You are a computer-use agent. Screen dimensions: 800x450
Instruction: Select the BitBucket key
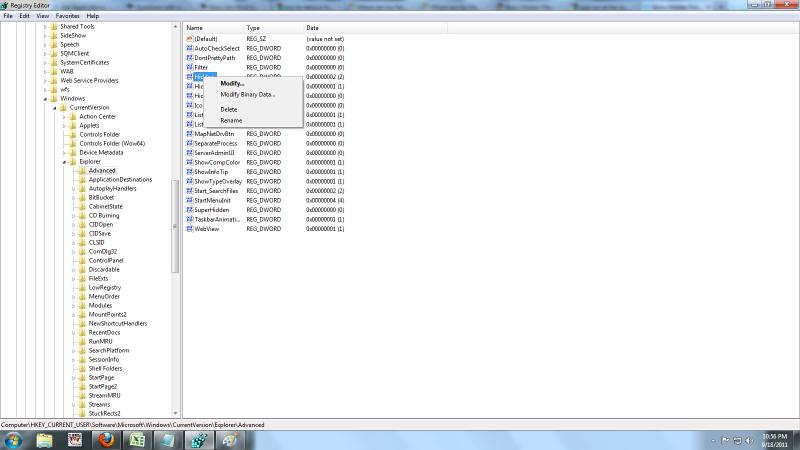pyautogui.click(x=102, y=197)
